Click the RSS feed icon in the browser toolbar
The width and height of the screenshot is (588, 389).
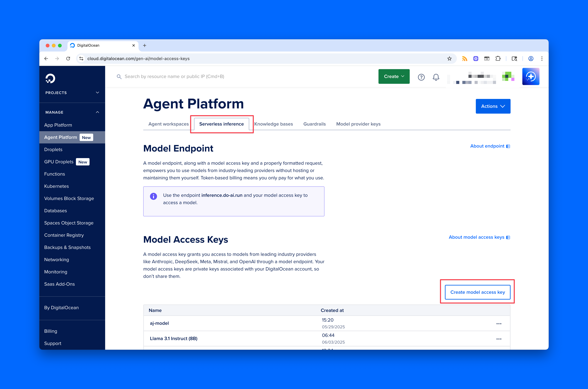pyautogui.click(x=464, y=59)
